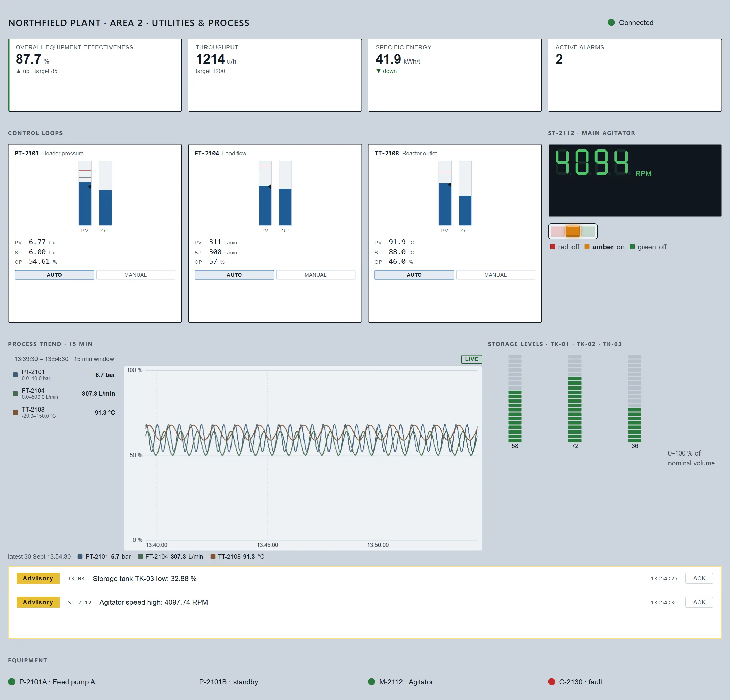730x700 pixels.
Task: Click the FT-2104 PV bar gauge
Action: 265,193
